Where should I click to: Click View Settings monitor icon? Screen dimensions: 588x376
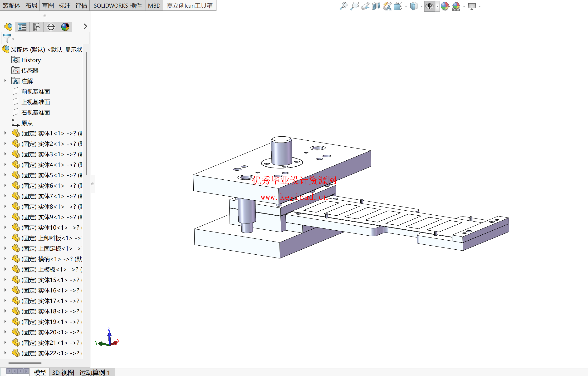(472, 6)
